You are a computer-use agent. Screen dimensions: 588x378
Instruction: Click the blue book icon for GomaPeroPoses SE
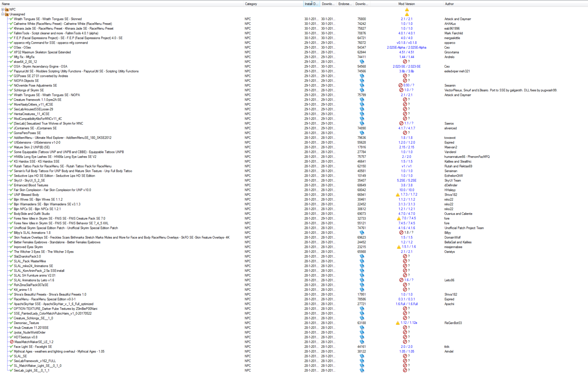click(x=362, y=133)
